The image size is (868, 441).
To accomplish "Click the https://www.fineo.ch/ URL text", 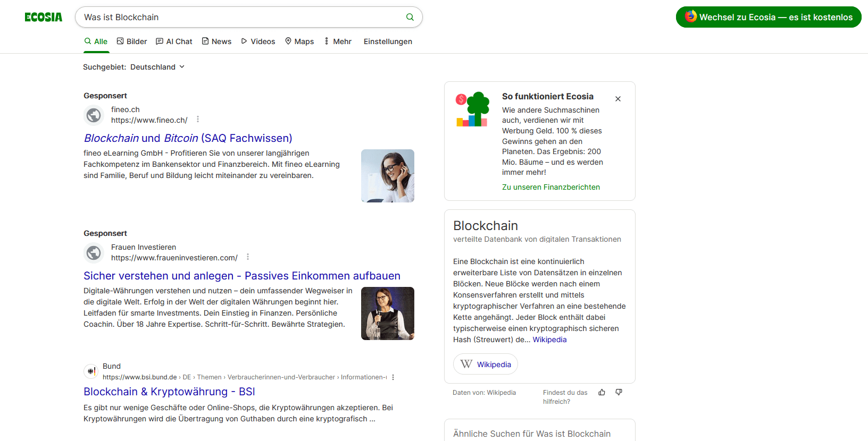I will click(x=149, y=120).
